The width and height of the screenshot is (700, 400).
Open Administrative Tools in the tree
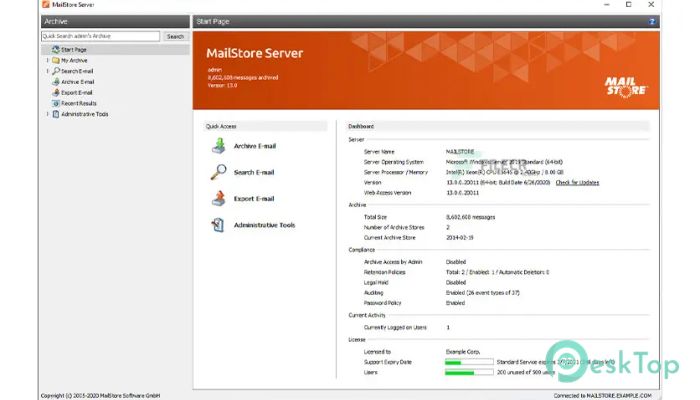point(84,114)
